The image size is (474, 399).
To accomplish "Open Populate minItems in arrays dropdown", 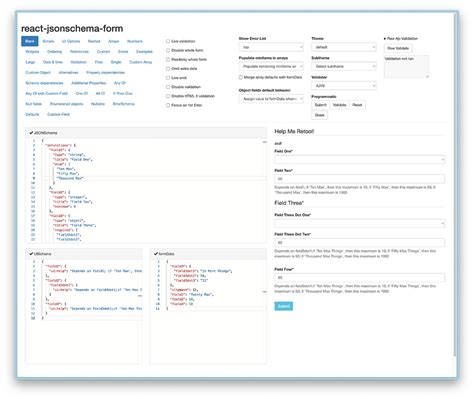I will (x=271, y=67).
